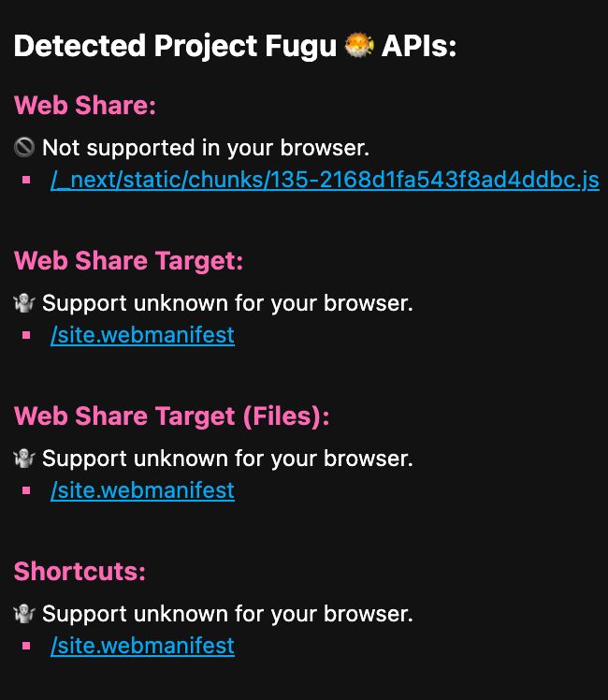
Task: Click the ghost icon under Web Share Target (Files)
Action: coord(24,459)
